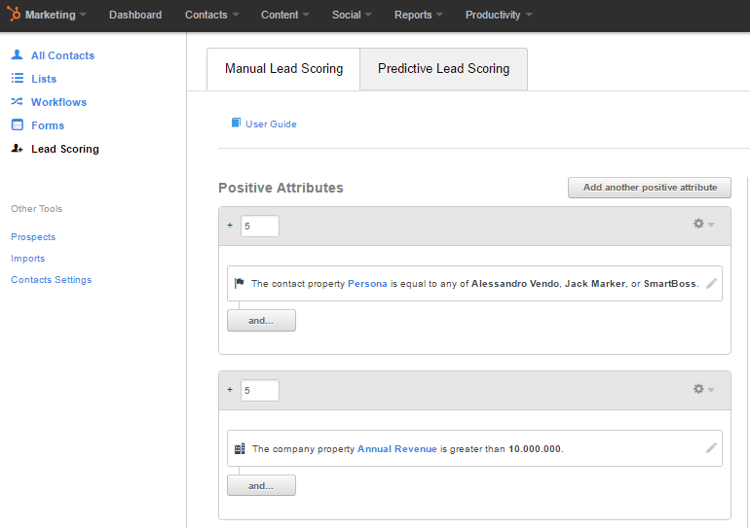Screen dimensions: 750x528
Task: Click the score field of Persona attribute
Action: [259, 226]
